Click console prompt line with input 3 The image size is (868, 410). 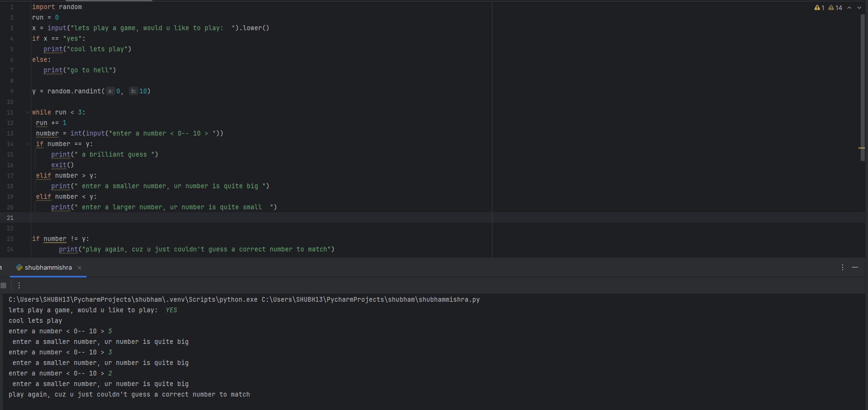pyautogui.click(x=60, y=353)
